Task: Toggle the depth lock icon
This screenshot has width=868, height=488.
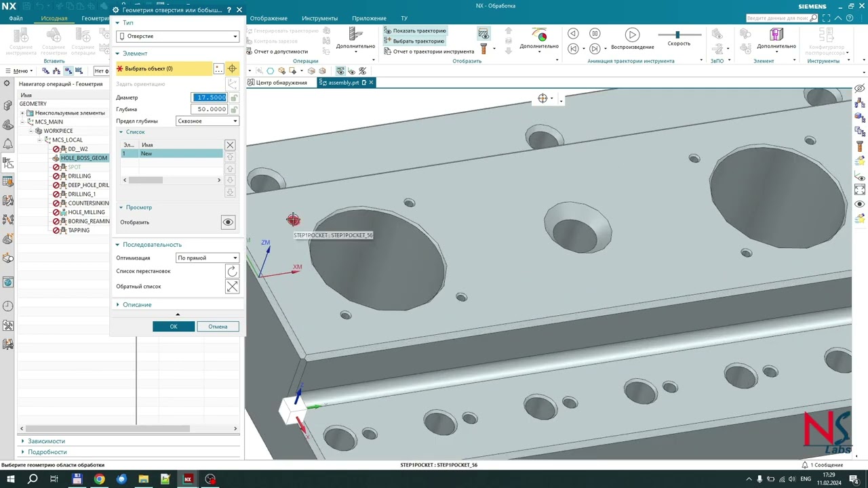Action: point(234,109)
